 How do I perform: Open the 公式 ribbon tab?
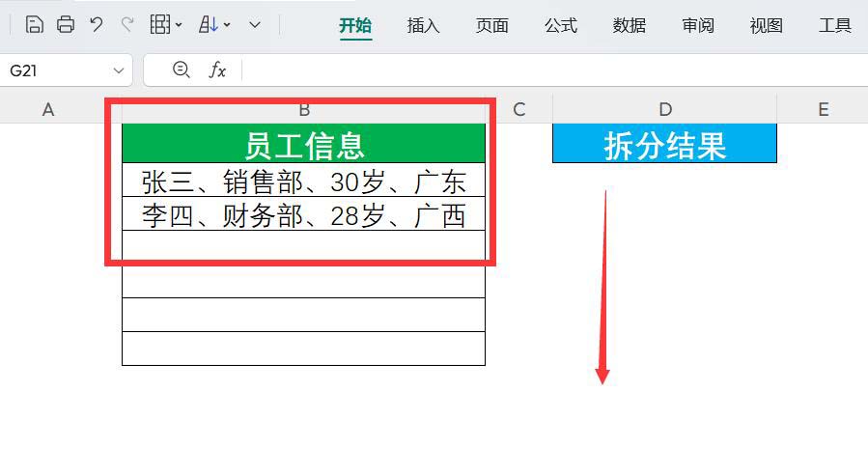(x=560, y=26)
